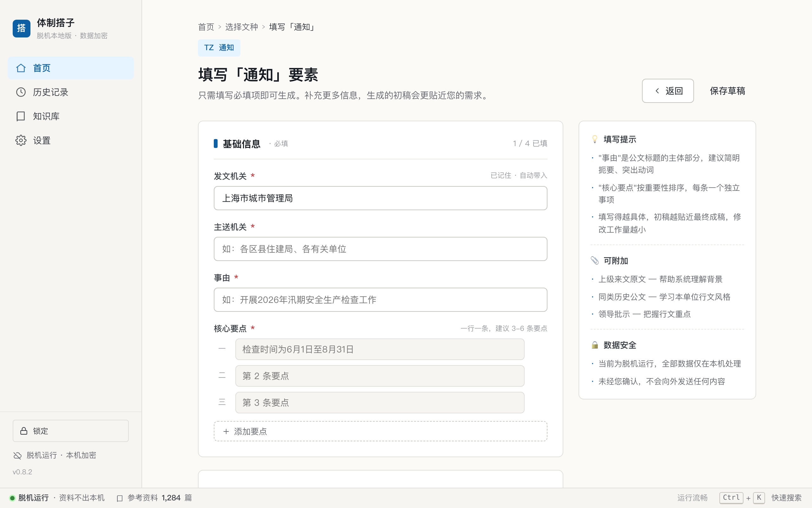Click the lightbulb icon beside 填写提示
The width and height of the screenshot is (812, 508).
click(595, 139)
